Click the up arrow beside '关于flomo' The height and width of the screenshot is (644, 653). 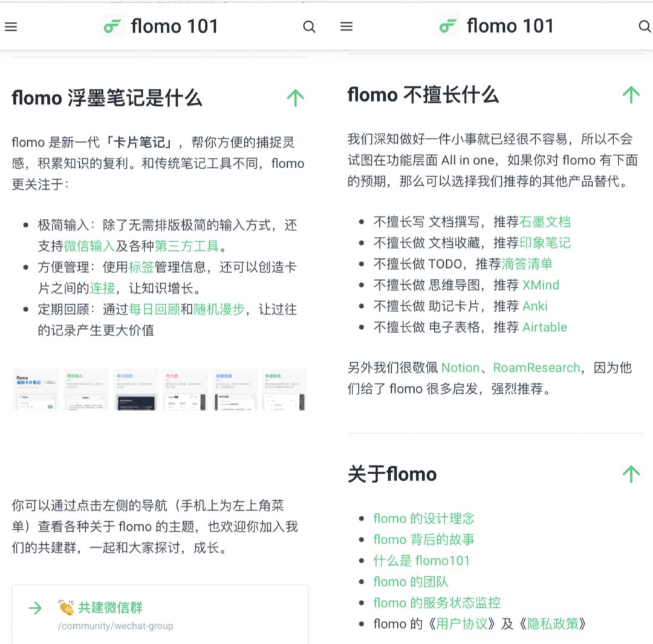point(631,474)
